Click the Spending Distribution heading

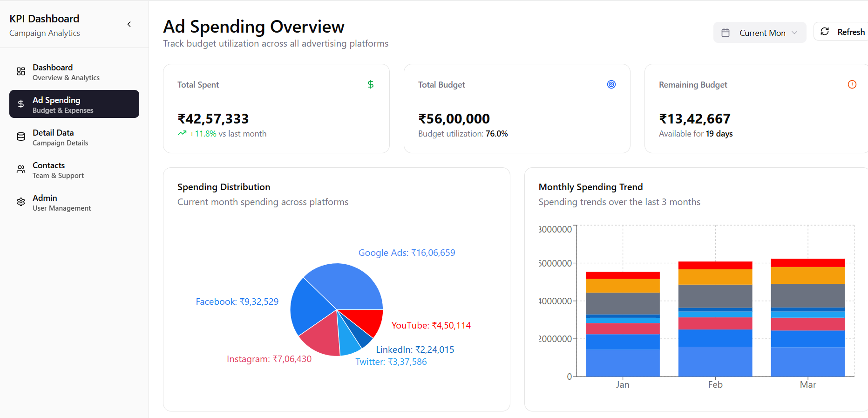(224, 187)
